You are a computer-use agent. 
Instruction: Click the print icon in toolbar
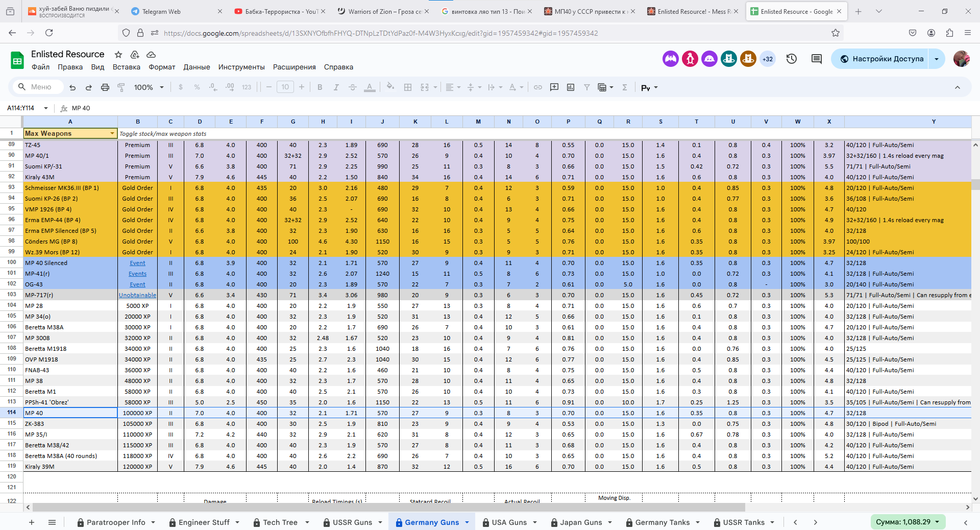(x=105, y=87)
